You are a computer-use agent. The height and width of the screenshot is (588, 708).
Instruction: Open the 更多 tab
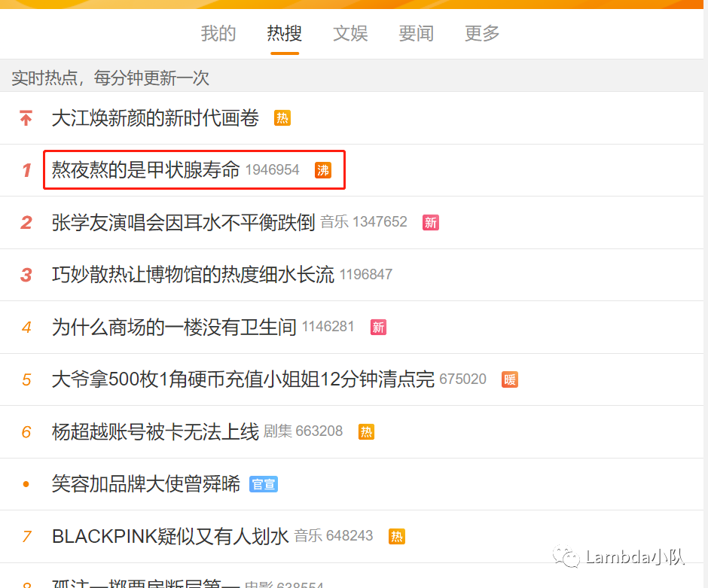pyautogui.click(x=482, y=33)
